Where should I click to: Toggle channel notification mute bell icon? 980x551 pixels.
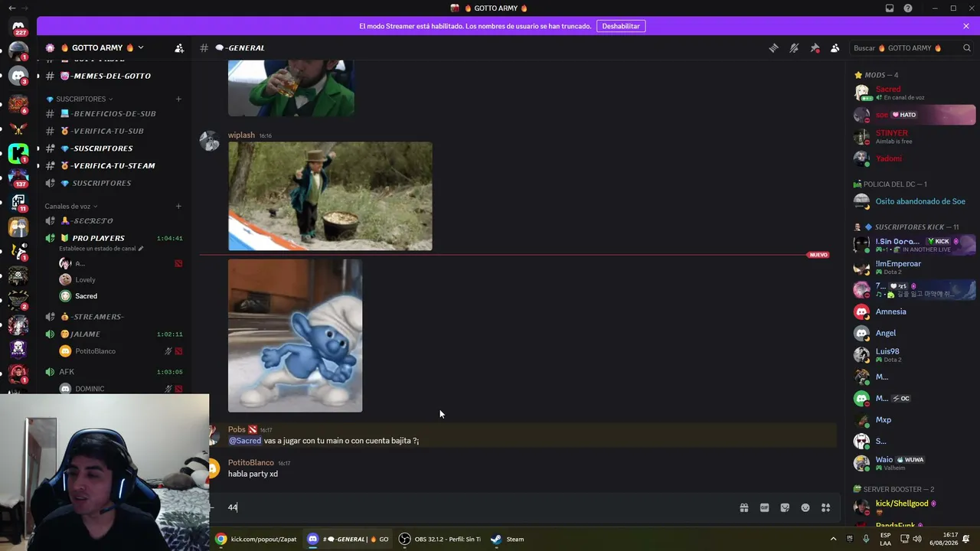click(794, 48)
